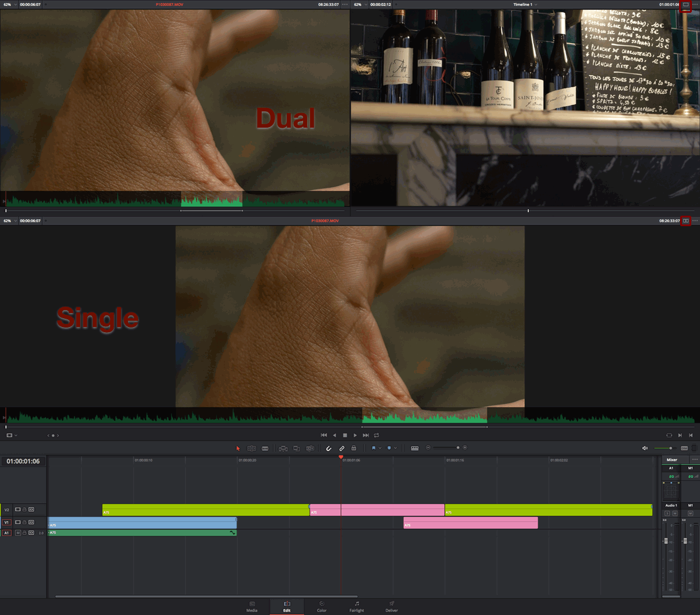Image resolution: width=700 pixels, height=615 pixels.
Task: Mute audio track A1 in timeline header
Action: (18, 533)
